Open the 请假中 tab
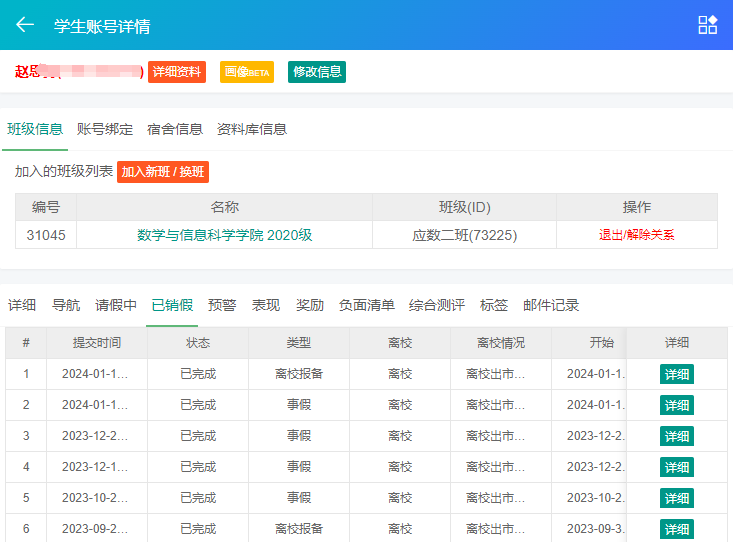Image resolution: width=733 pixels, height=542 pixels. pos(116,305)
